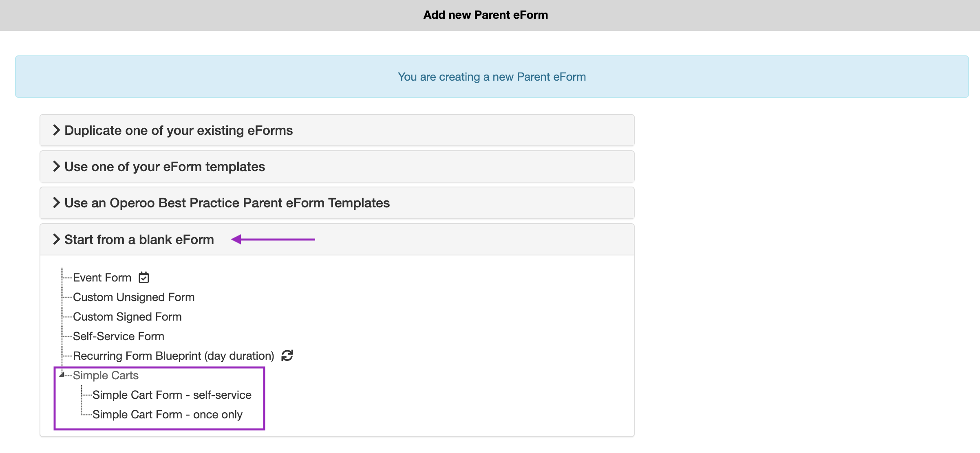Pick the Self-Service Form option
The width and height of the screenshot is (980, 453).
pyautogui.click(x=118, y=336)
